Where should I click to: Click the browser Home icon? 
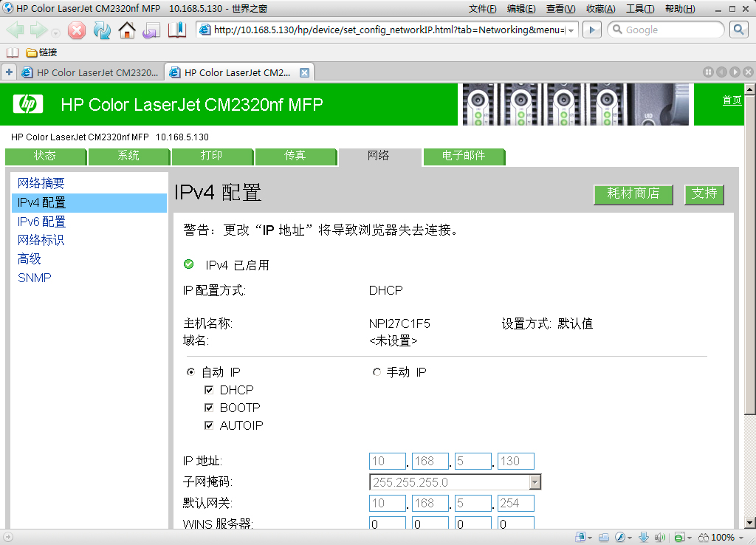(x=127, y=30)
